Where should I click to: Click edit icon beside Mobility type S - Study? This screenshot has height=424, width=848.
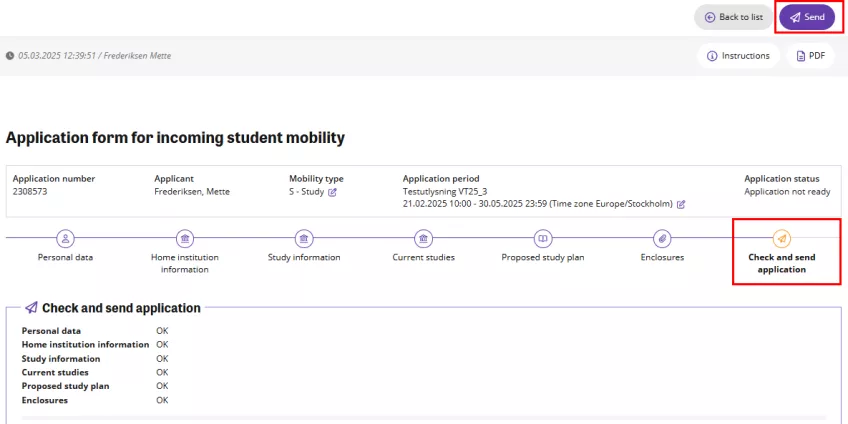pyautogui.click(x=333, y=192)
